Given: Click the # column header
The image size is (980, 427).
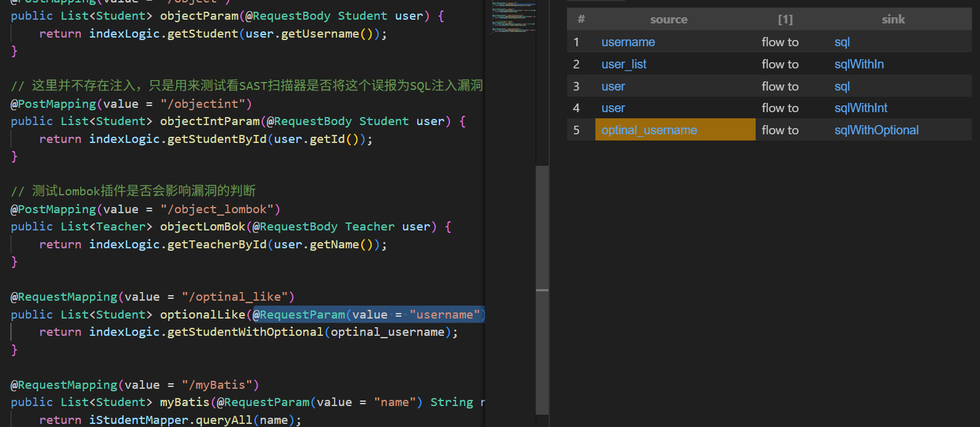Looking at the screenshot, I should (x=581, y=20).
